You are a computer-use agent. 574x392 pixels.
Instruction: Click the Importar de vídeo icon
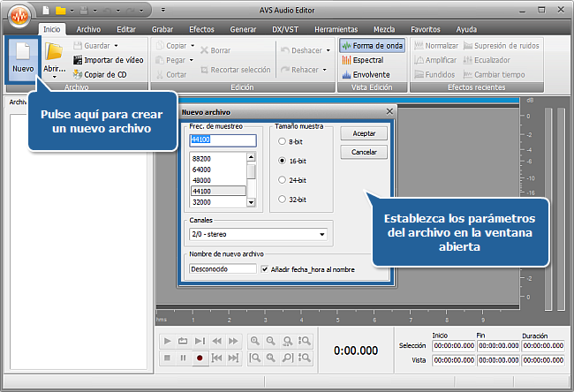click(78, 60)
